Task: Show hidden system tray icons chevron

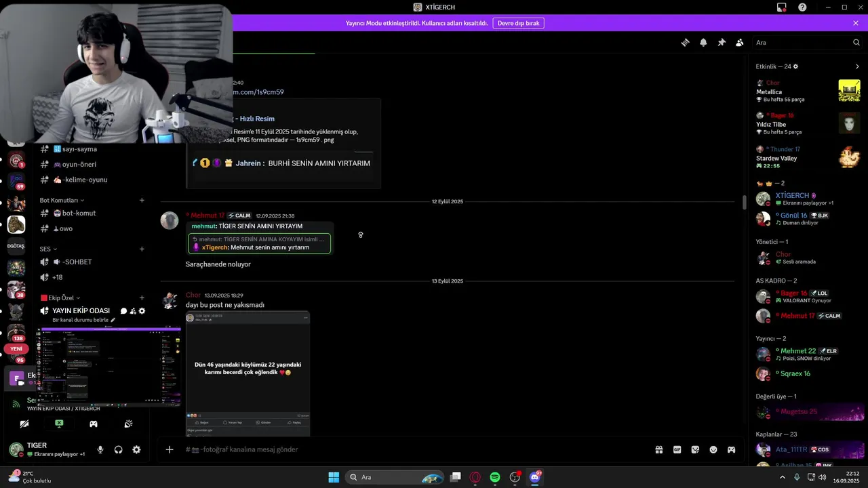Action: (782, 477)
